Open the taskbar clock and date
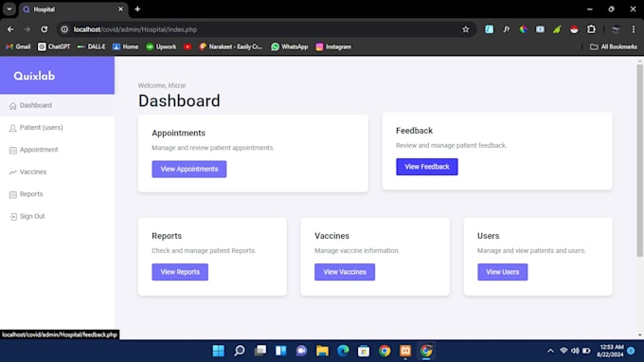Screen dimensions: 644x362 click(x=610, y=351)
